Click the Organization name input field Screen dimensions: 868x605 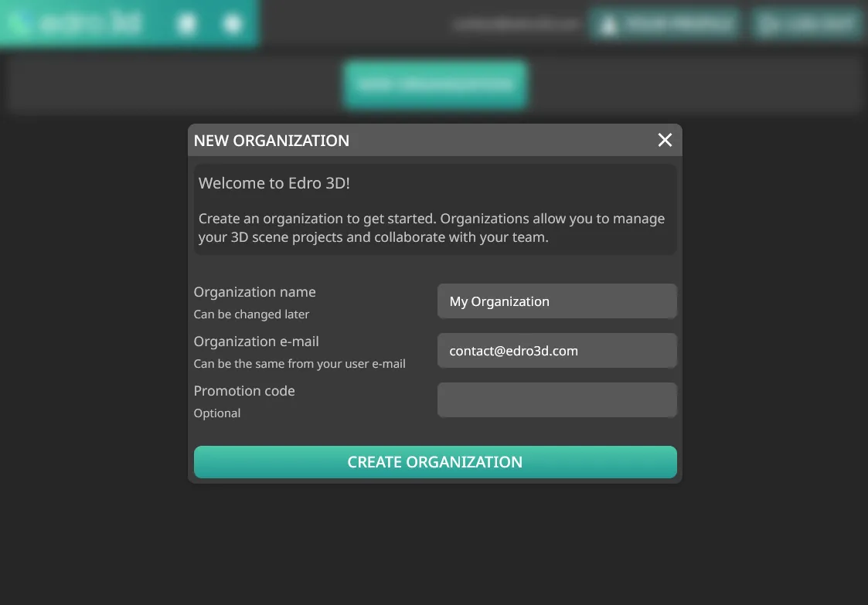click(x=557, y=301)
